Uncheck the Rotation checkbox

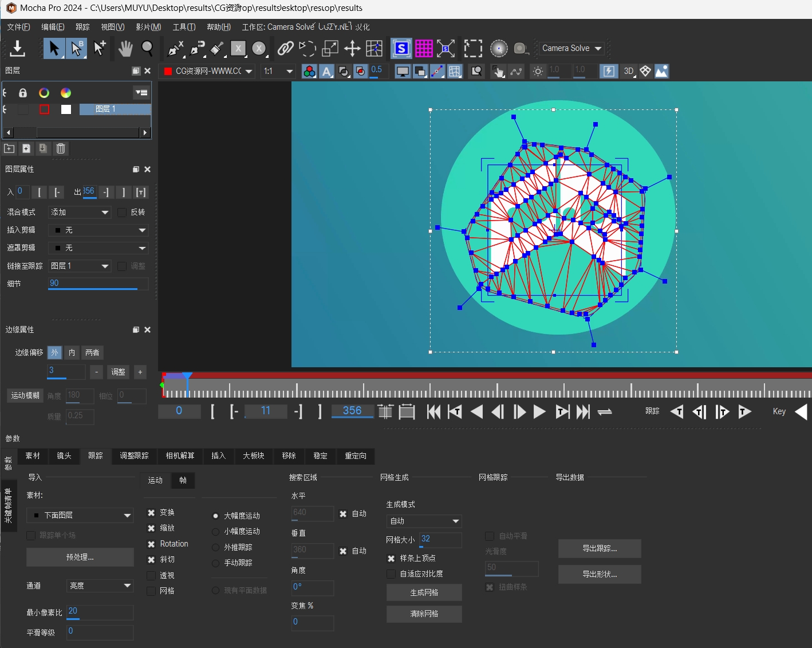tap(151, 544)
